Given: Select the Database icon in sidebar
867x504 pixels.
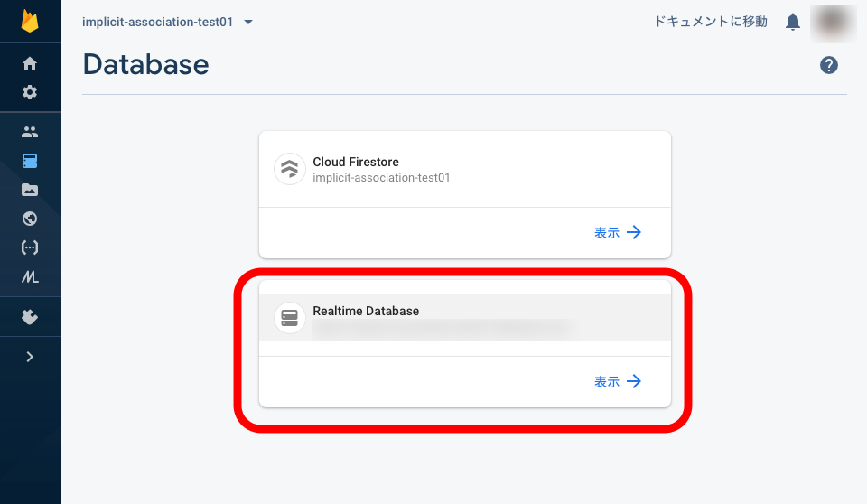Looking at the screenshot, I should (x=30, y=161).
